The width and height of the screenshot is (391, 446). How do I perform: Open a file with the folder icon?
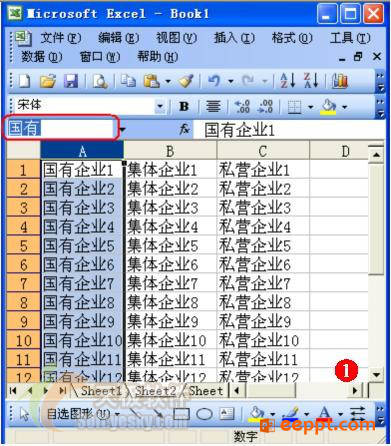48,81
